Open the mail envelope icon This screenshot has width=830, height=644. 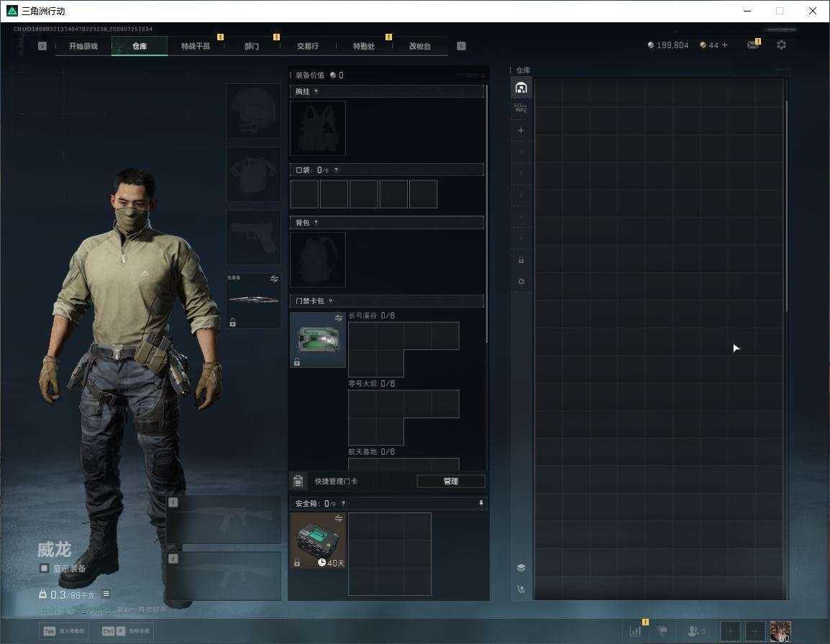753,45
